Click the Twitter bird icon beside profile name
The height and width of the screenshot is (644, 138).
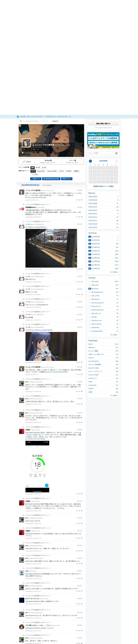(33, 145)
